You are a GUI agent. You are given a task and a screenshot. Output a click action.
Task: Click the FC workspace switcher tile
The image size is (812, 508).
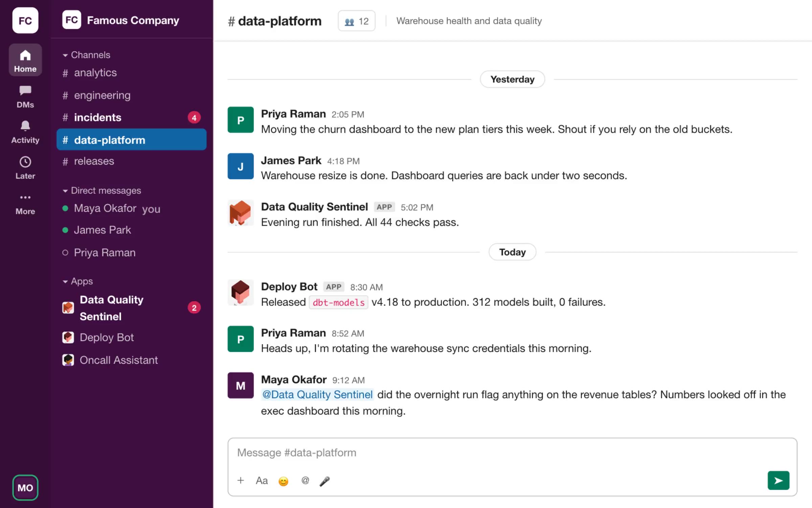(x=25, y=20)
